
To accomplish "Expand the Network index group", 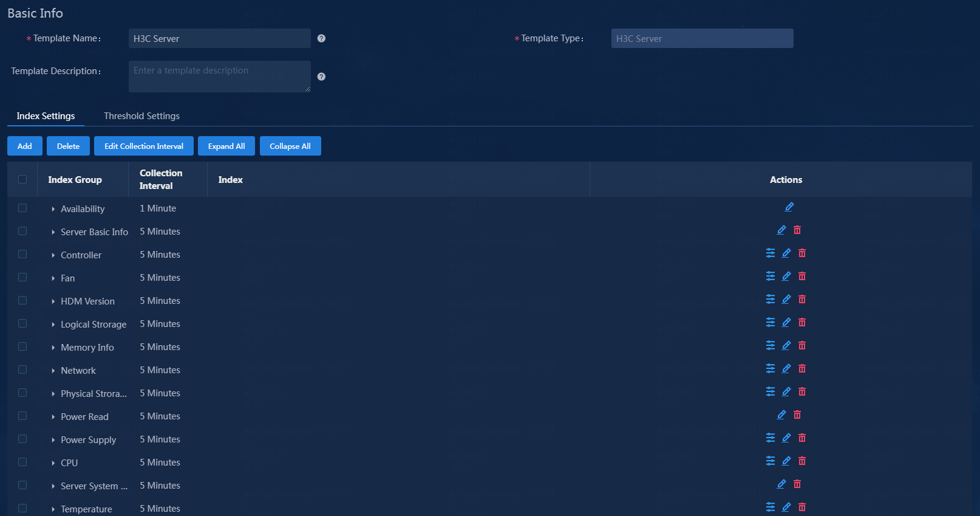I will (53, 371).
